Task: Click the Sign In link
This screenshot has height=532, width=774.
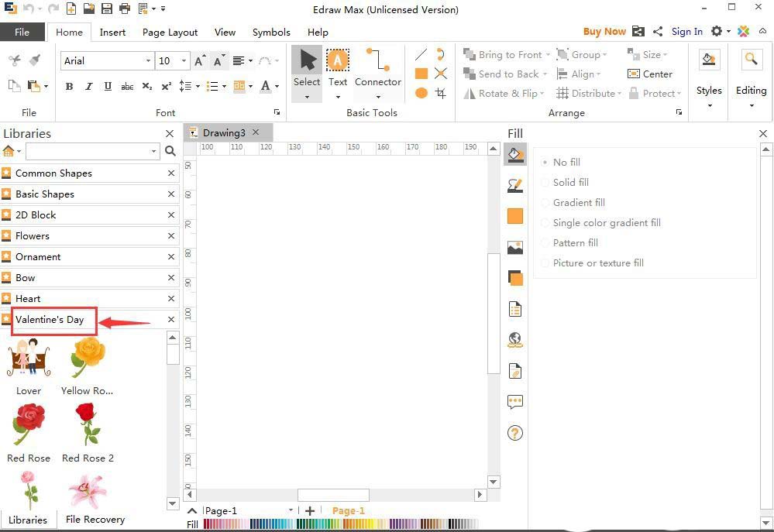Action: coord(686,32)
